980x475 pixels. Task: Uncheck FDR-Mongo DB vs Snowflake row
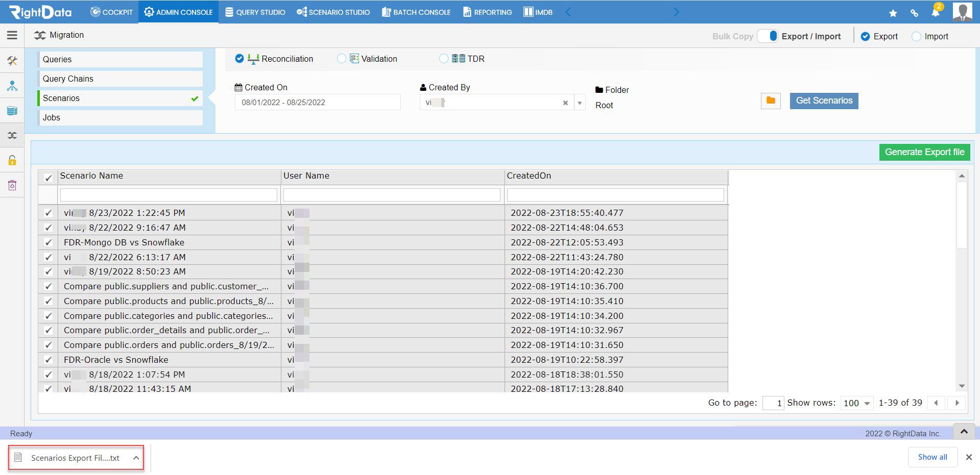tap(49, 242)
